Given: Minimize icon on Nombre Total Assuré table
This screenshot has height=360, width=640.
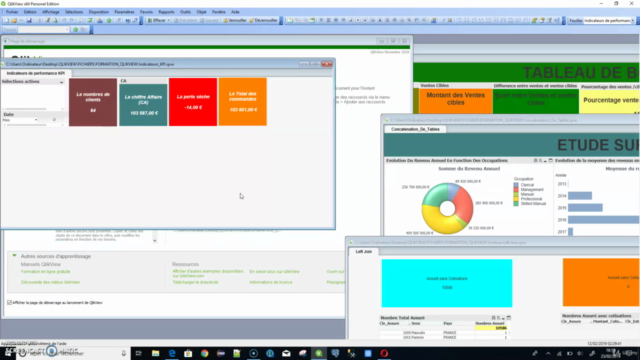Looking at the screenshot, I should (x=503, y=318).
